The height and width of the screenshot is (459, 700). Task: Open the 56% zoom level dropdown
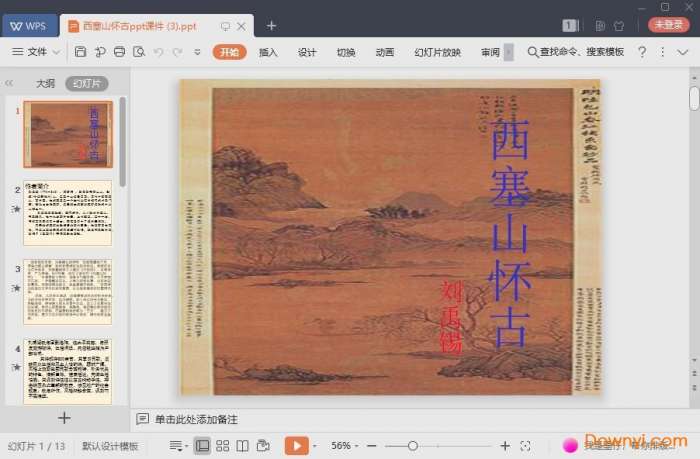pos(344,446)
